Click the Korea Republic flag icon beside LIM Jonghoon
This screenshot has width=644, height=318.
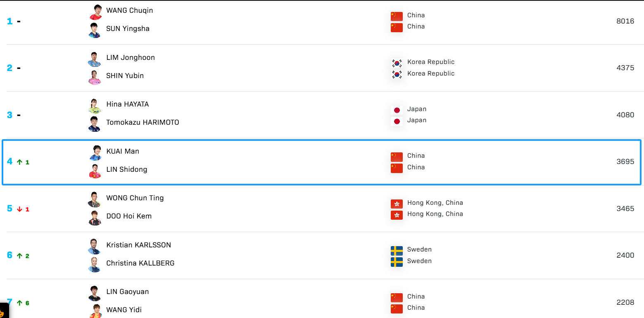pos(397,63)
